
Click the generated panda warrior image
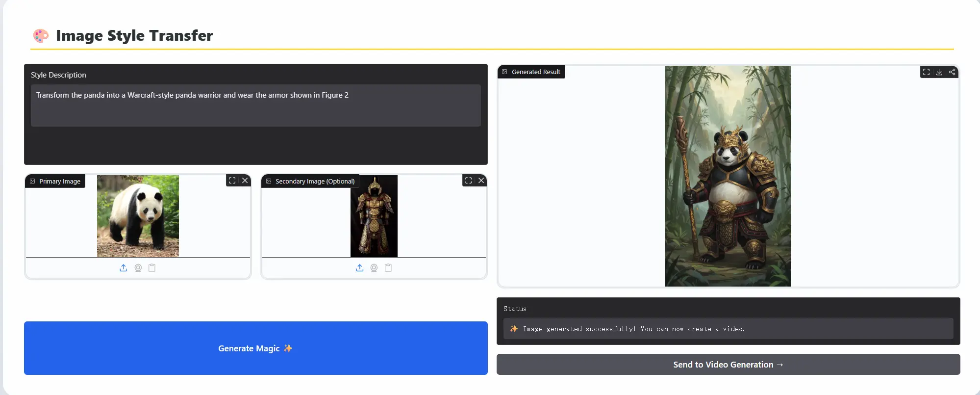pyautogui.click(x=728, y=176)
